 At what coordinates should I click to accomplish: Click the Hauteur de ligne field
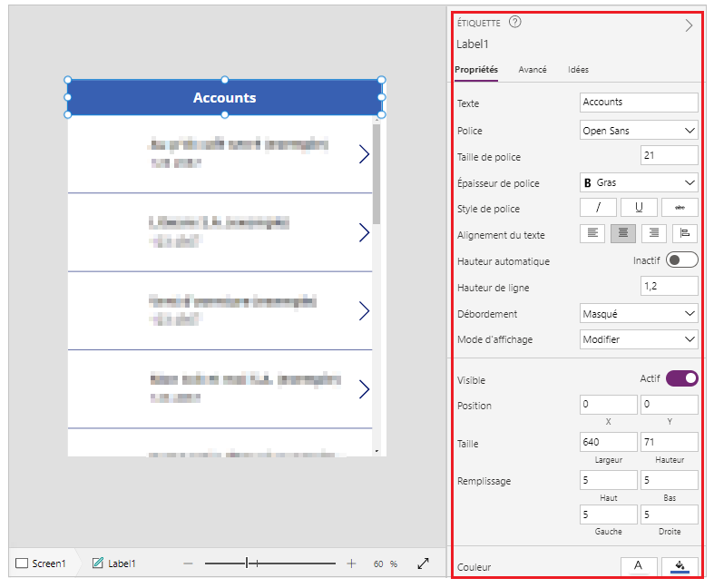pyautogui.click(x=669, y=287)
